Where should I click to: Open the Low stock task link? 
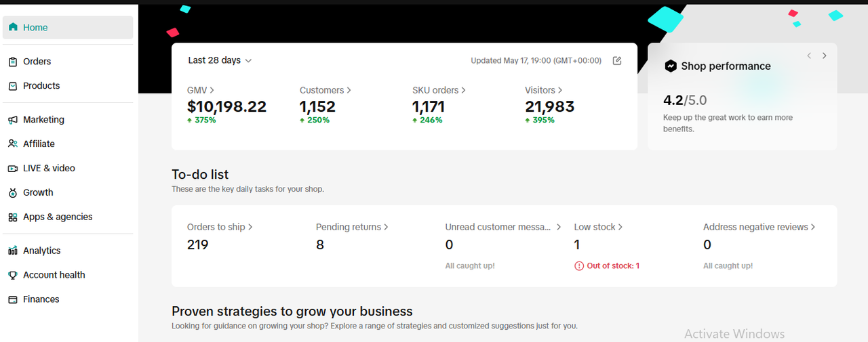(x=598, y=227)
